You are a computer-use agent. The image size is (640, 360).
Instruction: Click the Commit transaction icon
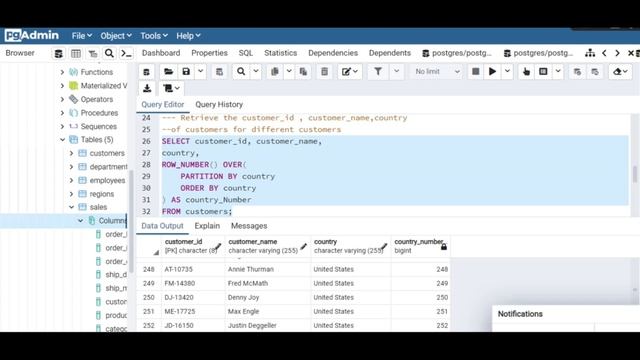coord(577,72)
